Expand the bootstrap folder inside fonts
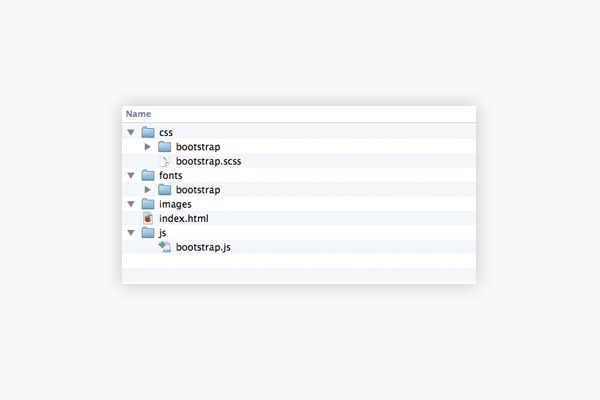The width and height of the screenshot is (600, 400). click(148, 190)
